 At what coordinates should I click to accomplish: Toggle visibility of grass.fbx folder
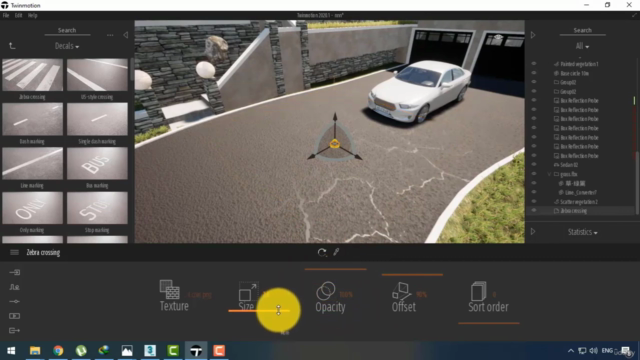pyautogui.click(x=534, y=174)
